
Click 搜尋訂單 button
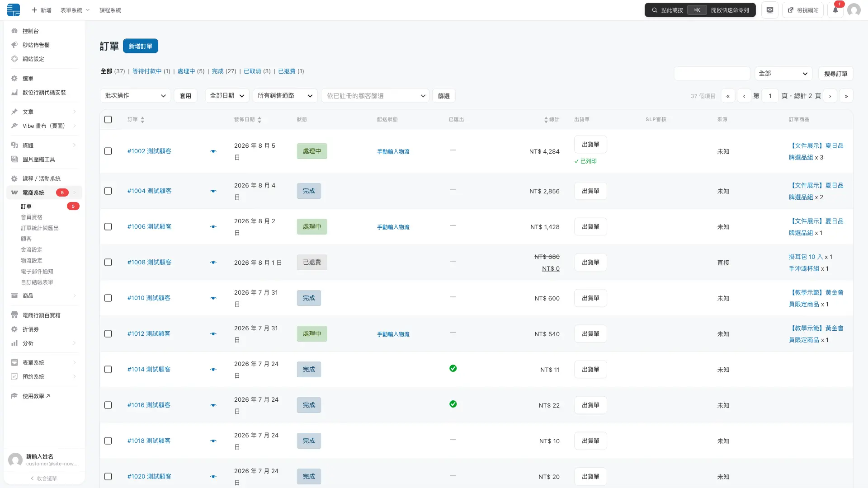tap(835, 74)
